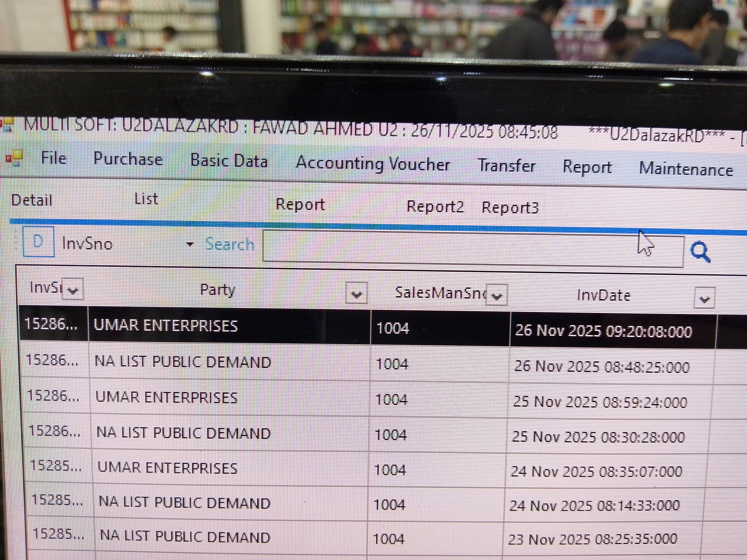Select the 23 Nov 2025 invoice row
Viewport: 747px width, 560px height.
click(x=185, y=537)
